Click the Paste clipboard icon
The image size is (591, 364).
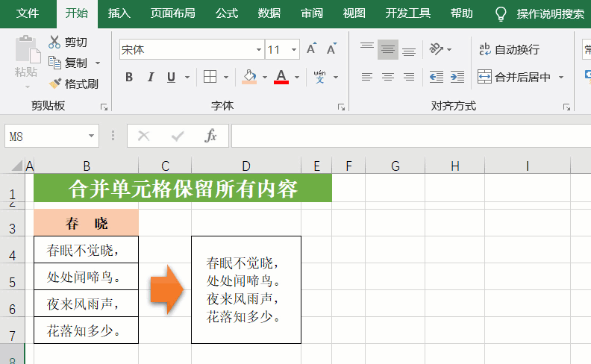click(27, 49)
